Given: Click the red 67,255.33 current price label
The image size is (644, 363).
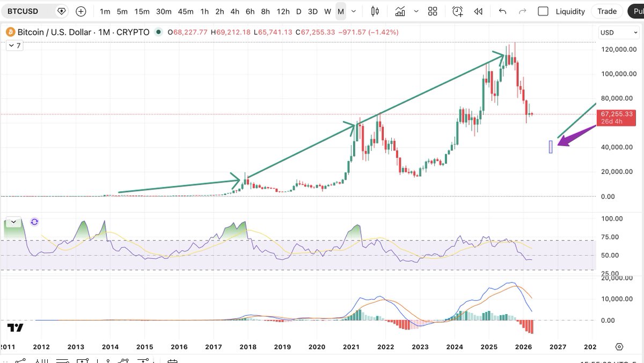Looking at the screenshot, I should point(617,118).
